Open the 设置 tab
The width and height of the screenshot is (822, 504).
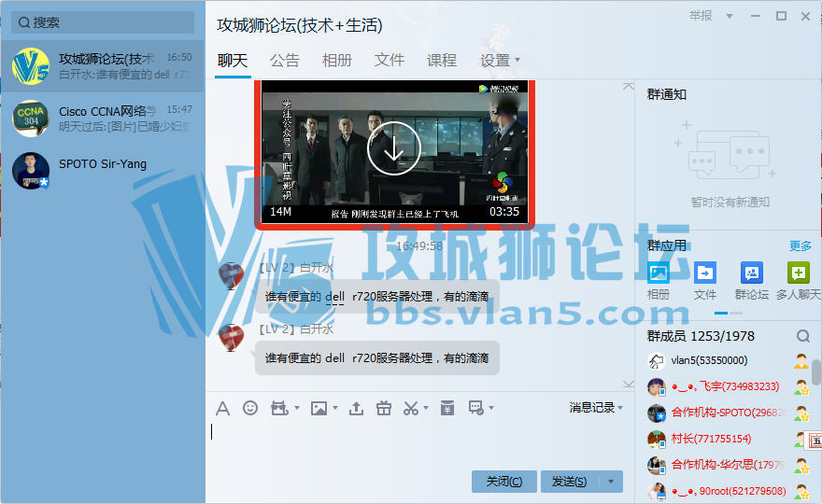[495, 61]
